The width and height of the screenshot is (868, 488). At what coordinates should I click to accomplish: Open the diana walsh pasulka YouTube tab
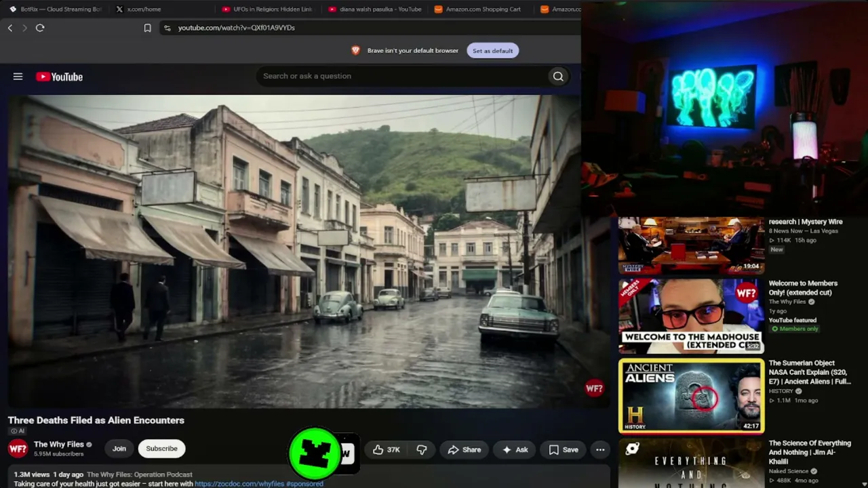[x=374, y=9]
